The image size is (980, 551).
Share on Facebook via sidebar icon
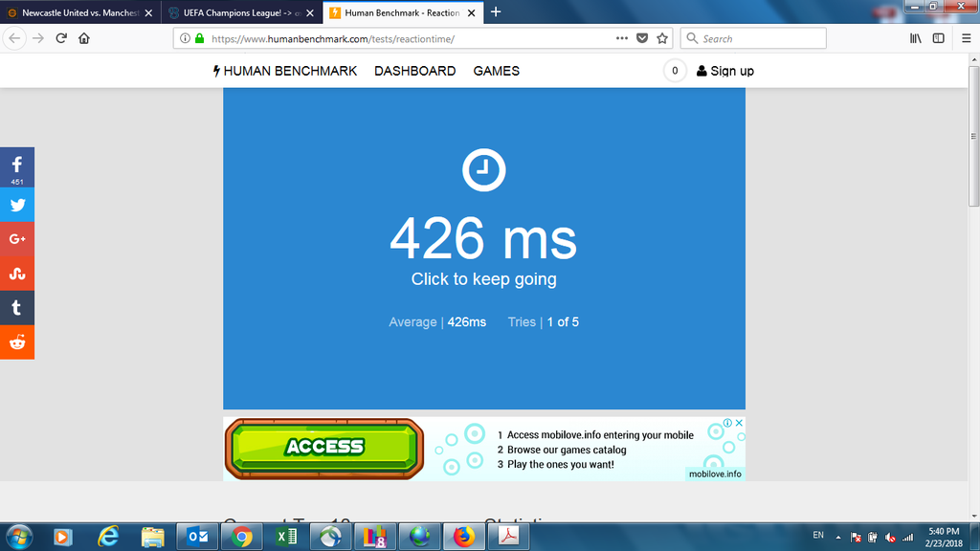(17, 167)
